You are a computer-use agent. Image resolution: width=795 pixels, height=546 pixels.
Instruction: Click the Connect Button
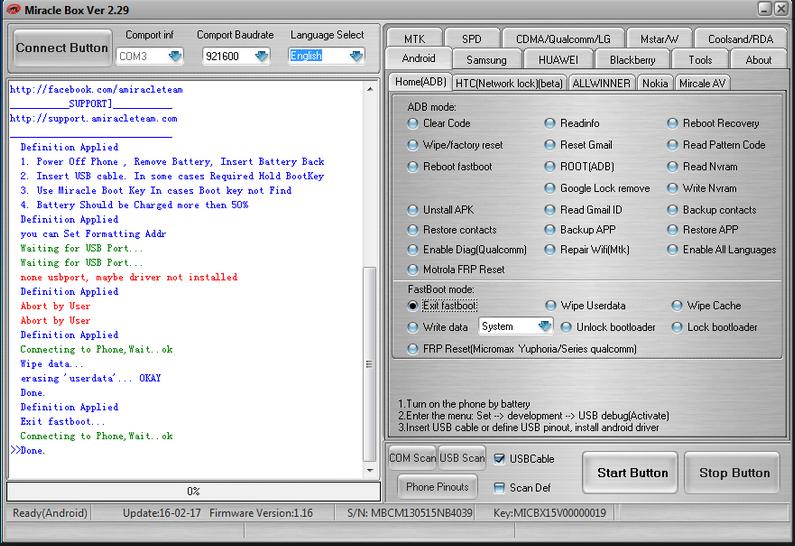(62, 48)
